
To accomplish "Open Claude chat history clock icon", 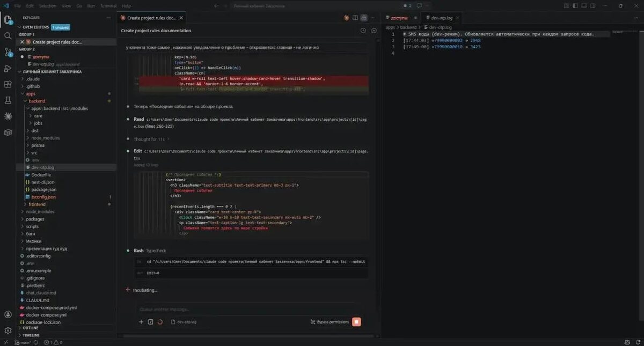I will pyautogui.click(x=363, y=31).
